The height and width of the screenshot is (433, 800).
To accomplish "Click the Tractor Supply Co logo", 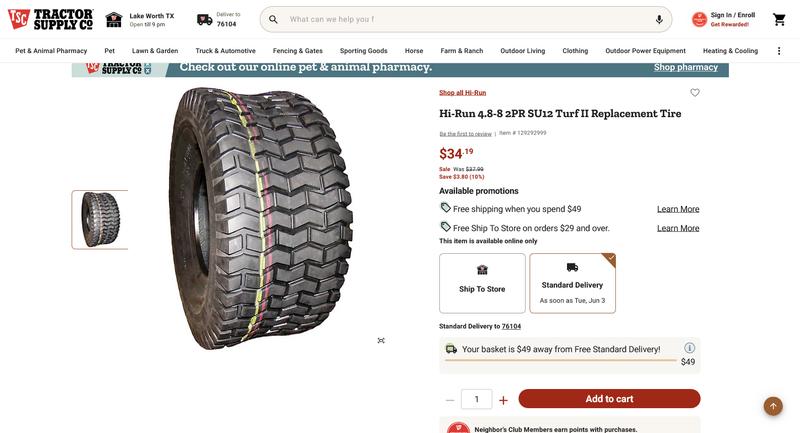I will click(50, 19).
